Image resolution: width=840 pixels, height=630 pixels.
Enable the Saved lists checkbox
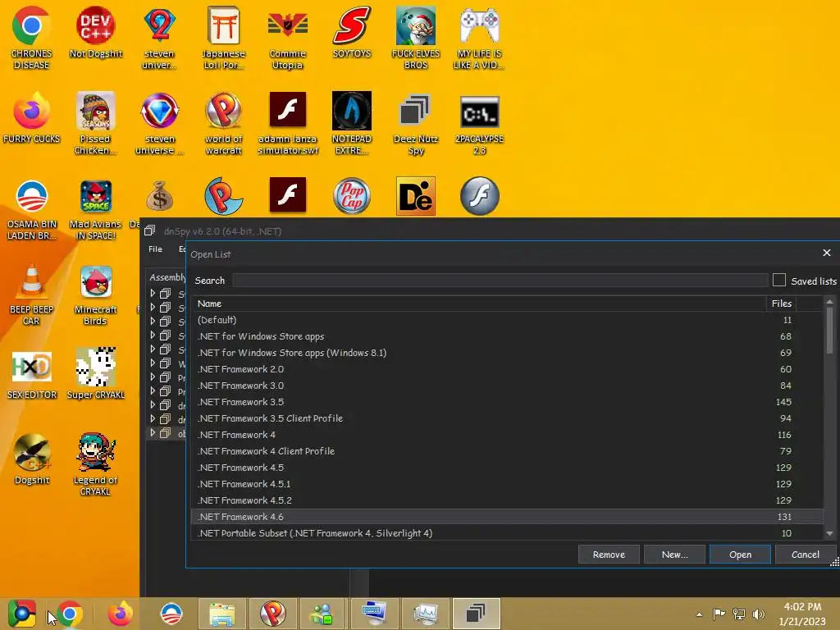[x=779, y=281]
